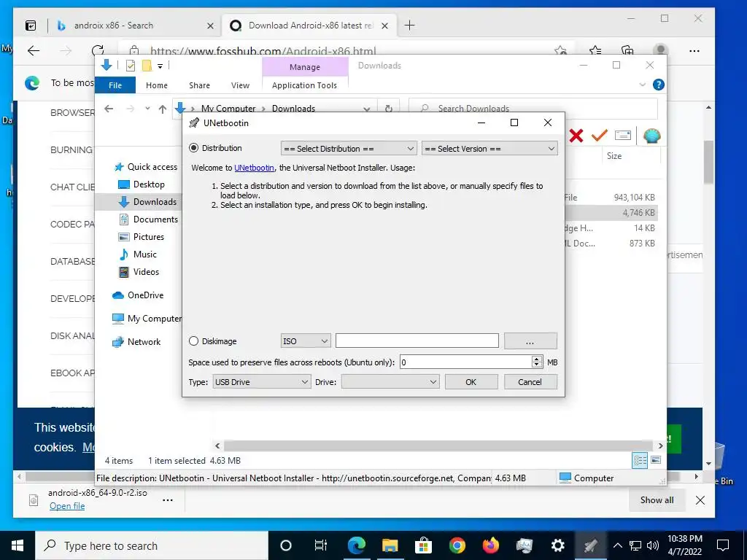
Task: Click the Manage contextual tab
Action: click(305, 67)
